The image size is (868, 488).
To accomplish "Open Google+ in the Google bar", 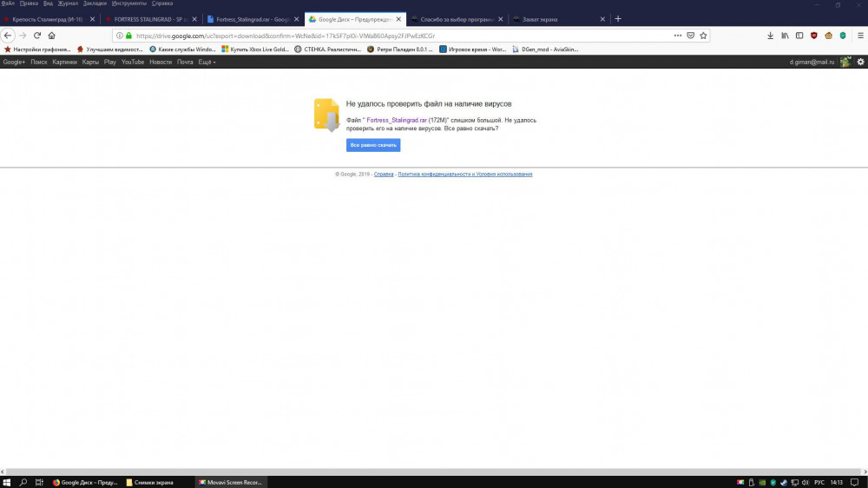I will 14,62.
